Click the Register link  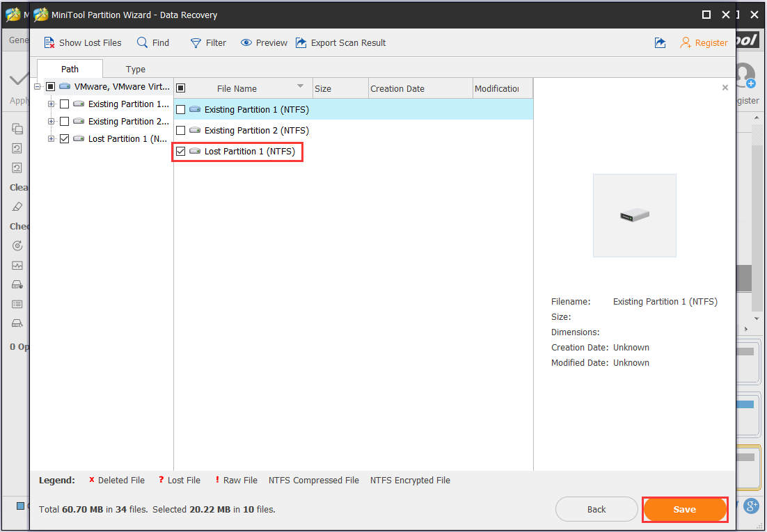click(x=704, y=43)
